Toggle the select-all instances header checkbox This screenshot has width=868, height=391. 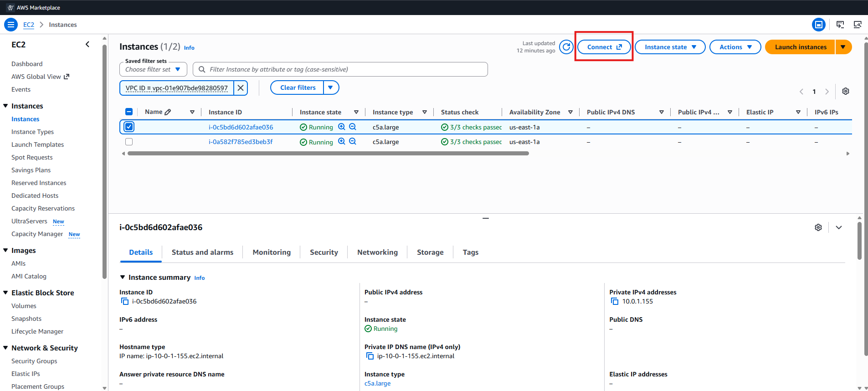point(129,112)
